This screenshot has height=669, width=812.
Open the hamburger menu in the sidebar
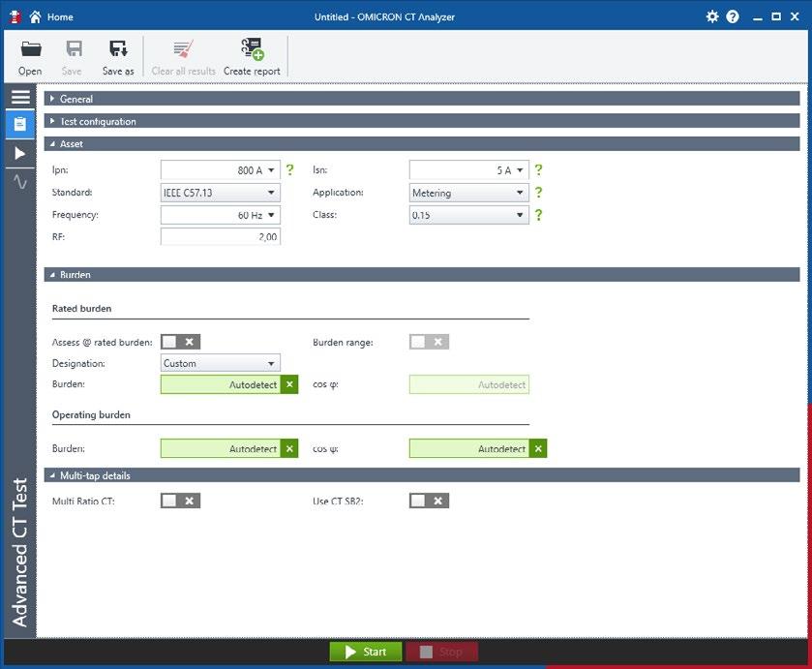(20, 97)
